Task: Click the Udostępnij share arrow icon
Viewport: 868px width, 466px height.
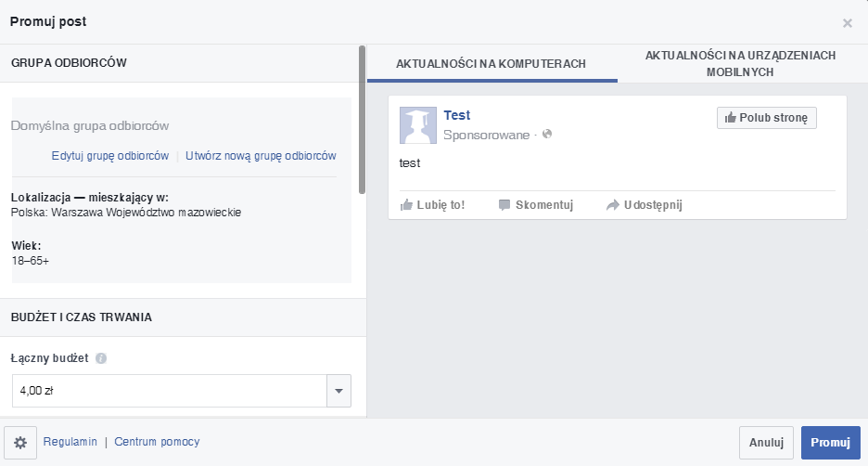Action: (x=612, y=205)
